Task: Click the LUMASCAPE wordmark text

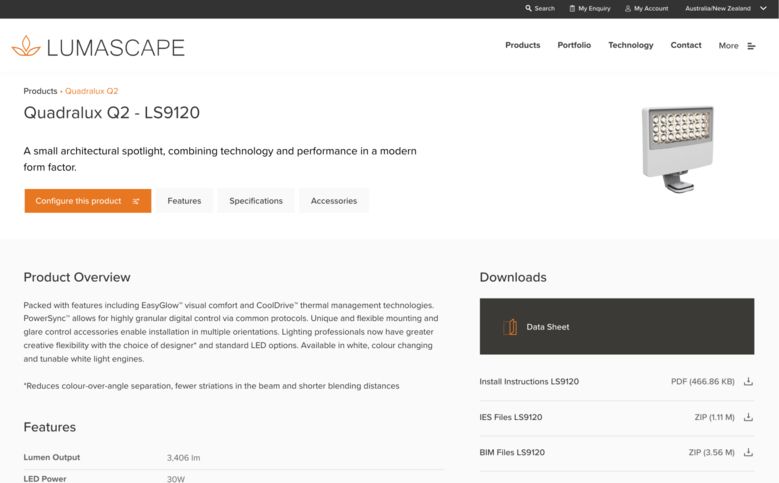Action: pos(115,48)
